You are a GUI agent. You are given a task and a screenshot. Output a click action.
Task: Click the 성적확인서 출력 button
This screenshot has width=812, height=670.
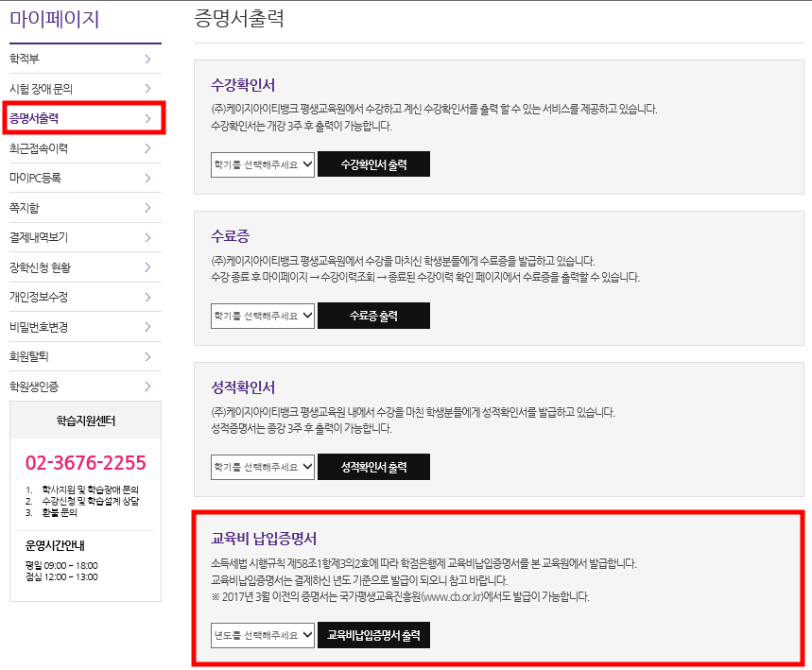[x=374, y=467]
